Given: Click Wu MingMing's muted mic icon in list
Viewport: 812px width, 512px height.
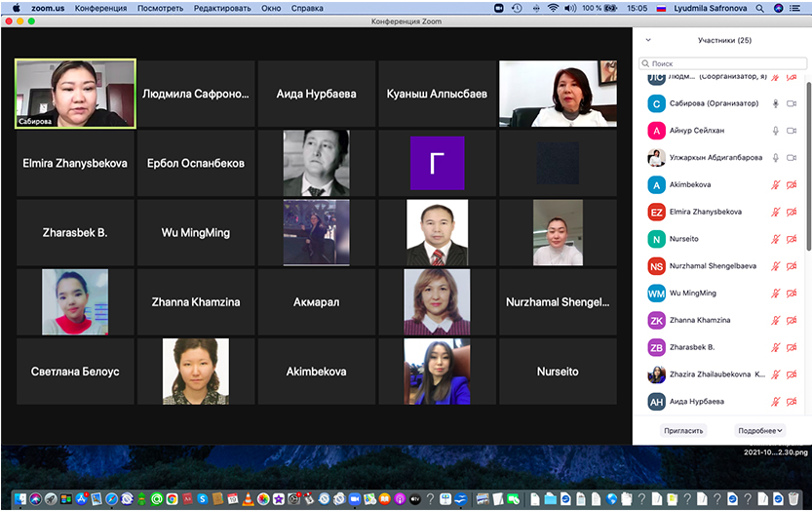Looking at the screenshot, I should point(777,294).
